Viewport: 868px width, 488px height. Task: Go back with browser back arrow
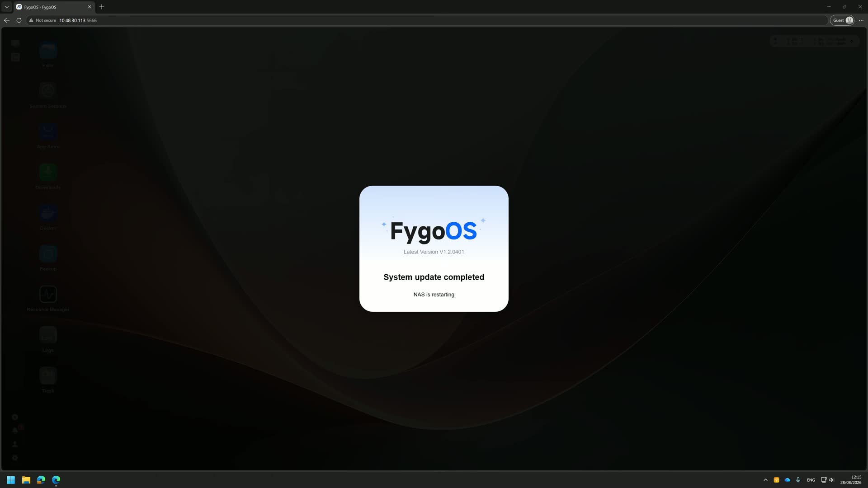pos(7,20)
